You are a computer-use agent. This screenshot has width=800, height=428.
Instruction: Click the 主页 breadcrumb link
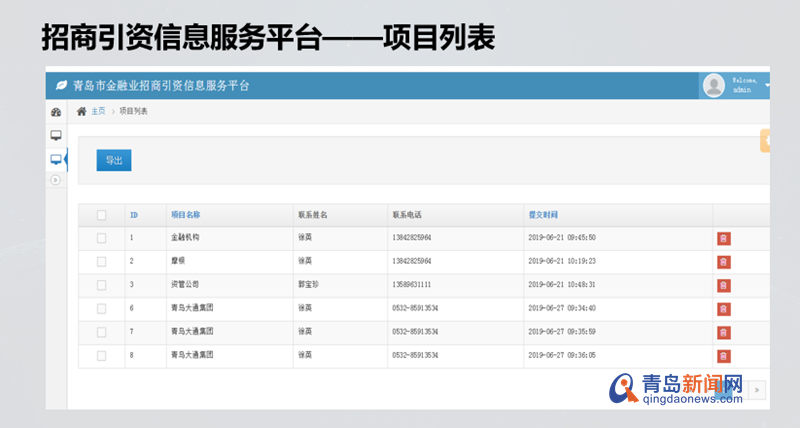(98, 111)
